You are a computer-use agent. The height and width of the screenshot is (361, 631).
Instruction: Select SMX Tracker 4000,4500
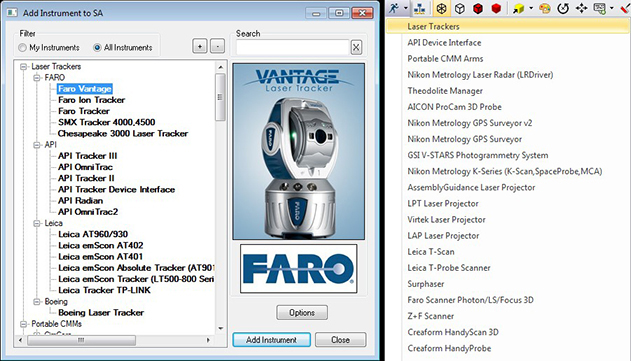pyautogui.click(x=106, y=122)
